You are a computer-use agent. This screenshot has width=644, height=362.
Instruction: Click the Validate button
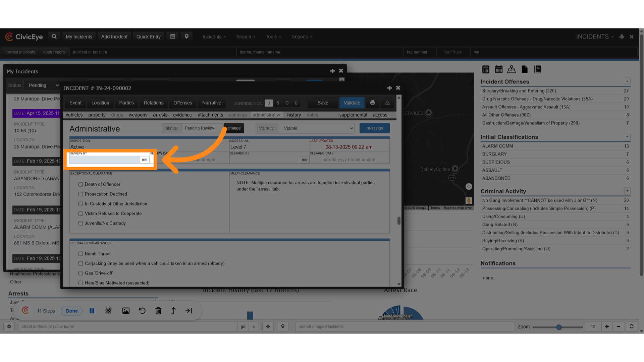pyautogui.click(x=352, y=103)
